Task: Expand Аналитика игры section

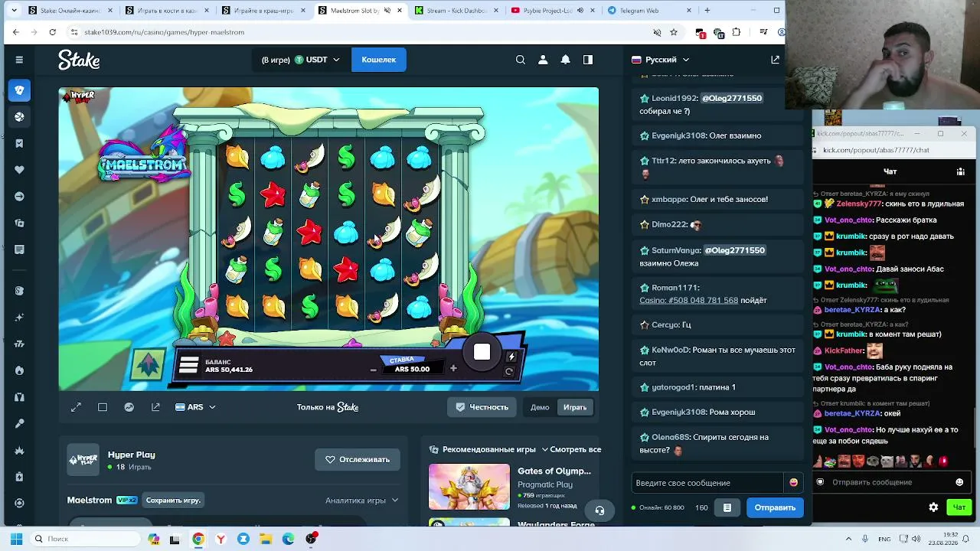Action: (361, 500)
